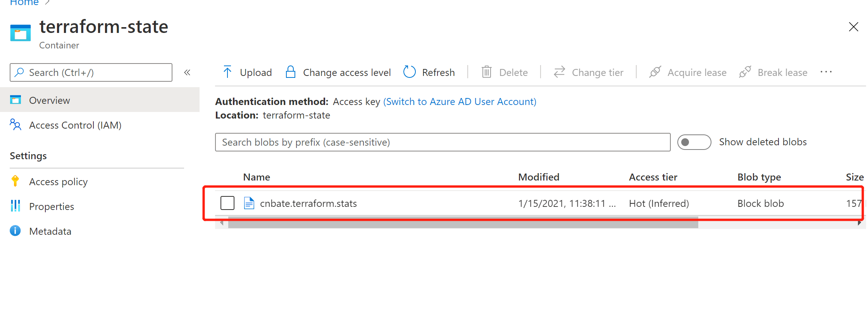Click the Upload arrow icon
868x325 pixels.
[x=227, y=72]
